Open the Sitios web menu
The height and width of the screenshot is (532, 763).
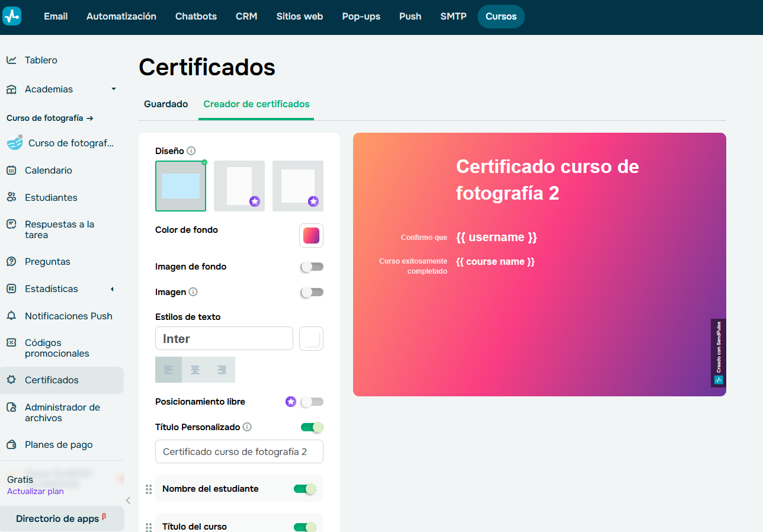pos(300,17)
